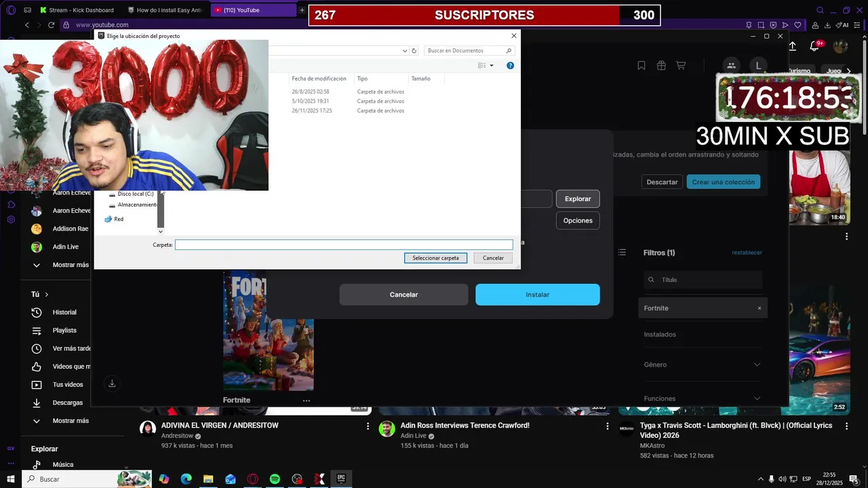Click Cancelar in install dialog
This screenshot has height=488, width=868.
403,295
